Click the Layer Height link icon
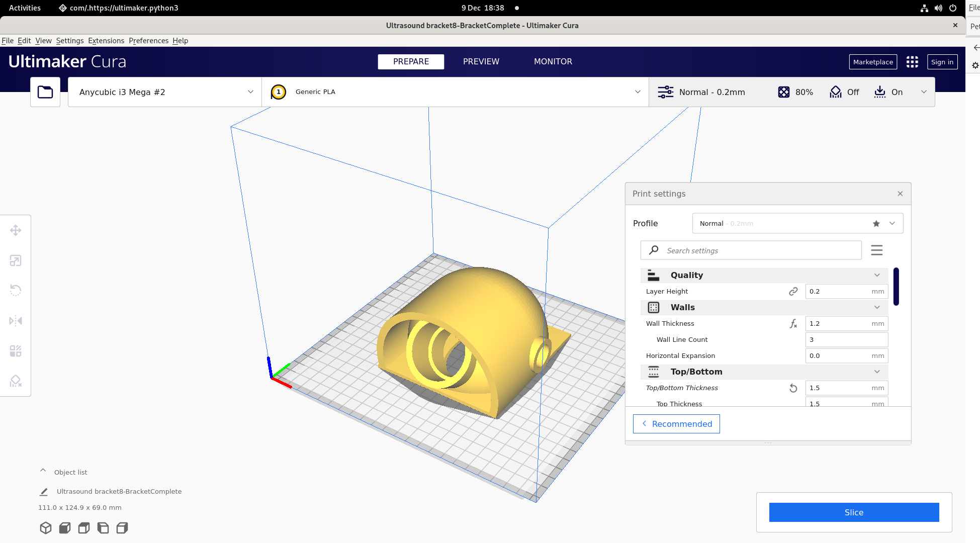This screenshot has height=543, width=980. click(793, 291)
